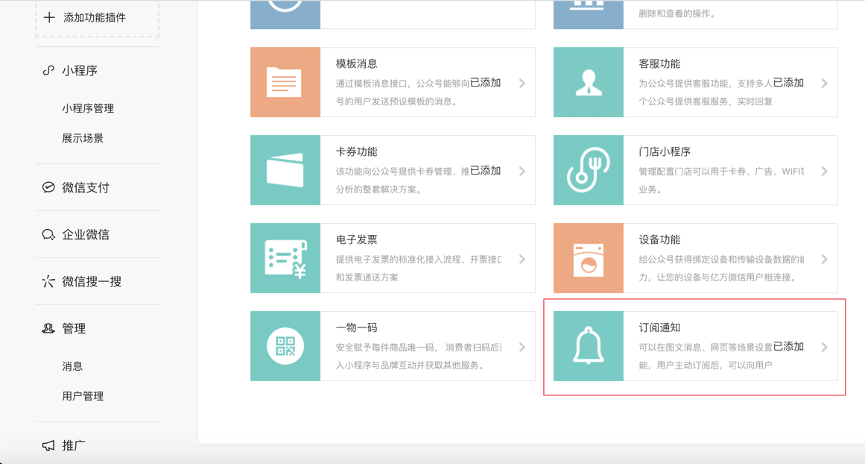866x464 pixels.
Task: Click the 一物一码 description text
Action: [x=419, y=356]
